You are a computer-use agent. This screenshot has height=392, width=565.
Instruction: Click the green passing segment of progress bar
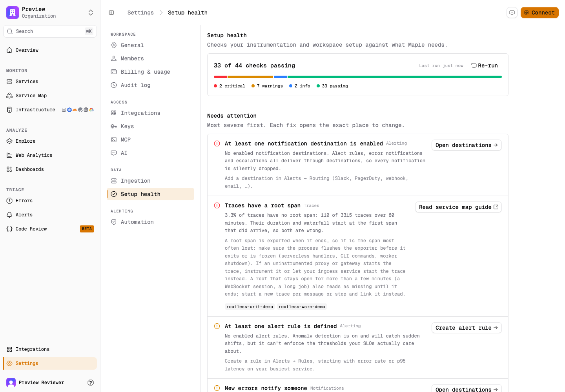coord(395,77)
